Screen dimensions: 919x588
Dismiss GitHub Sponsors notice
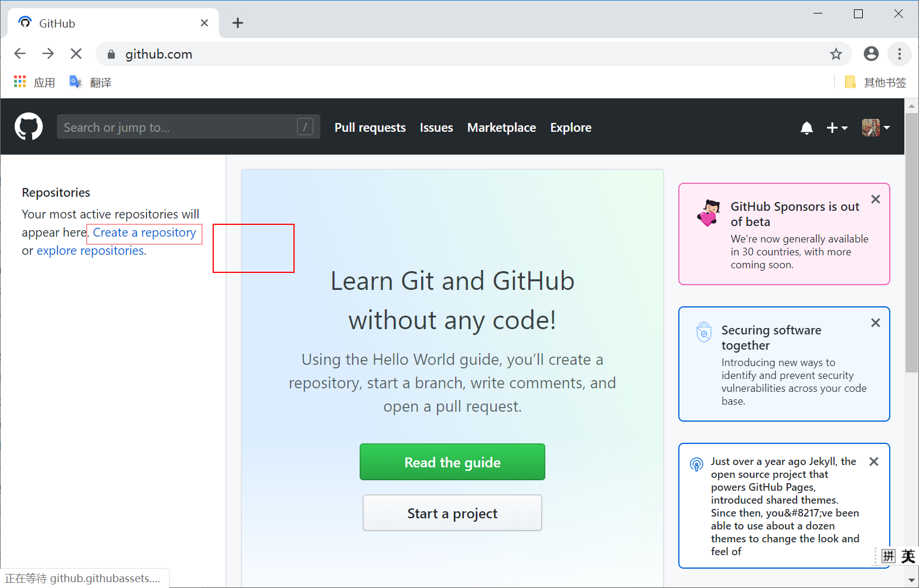pyautogui.click(x=876, y=199)
